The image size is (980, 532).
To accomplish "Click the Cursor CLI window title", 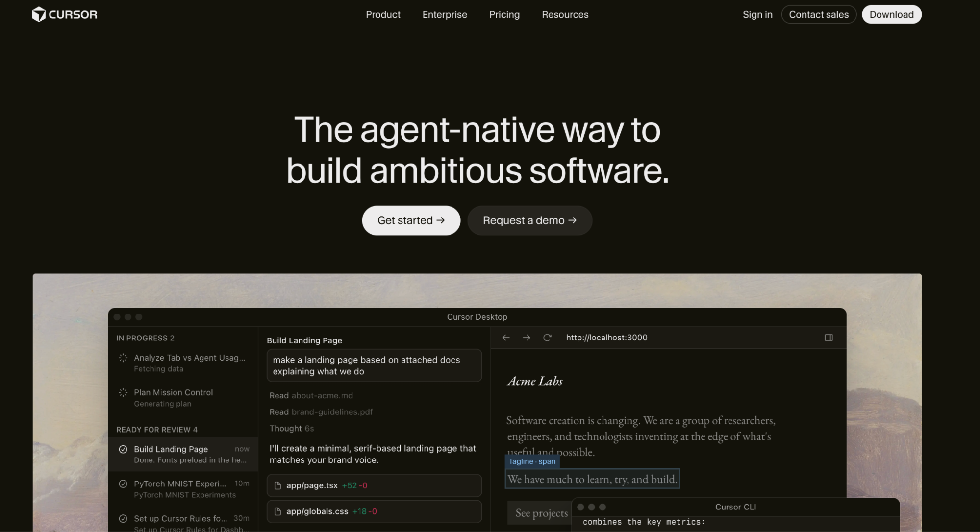I will pos(735,507).
